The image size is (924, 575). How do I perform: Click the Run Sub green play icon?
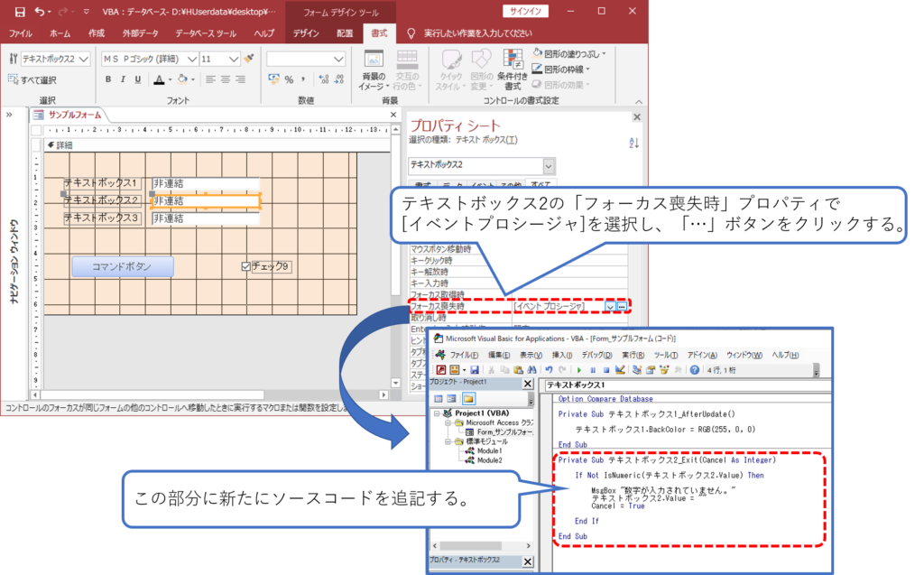(579, 370)
